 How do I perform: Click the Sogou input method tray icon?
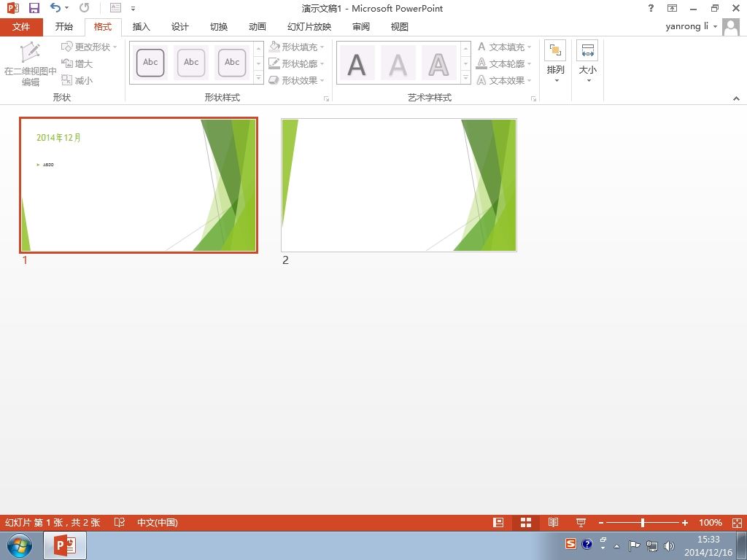coord(570,543)
